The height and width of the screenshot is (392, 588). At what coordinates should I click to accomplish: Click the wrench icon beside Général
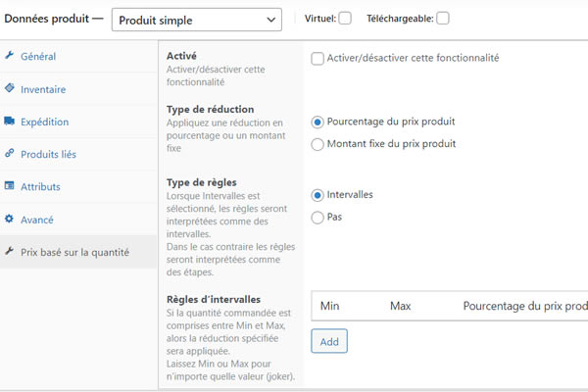(x=10, y=56)
